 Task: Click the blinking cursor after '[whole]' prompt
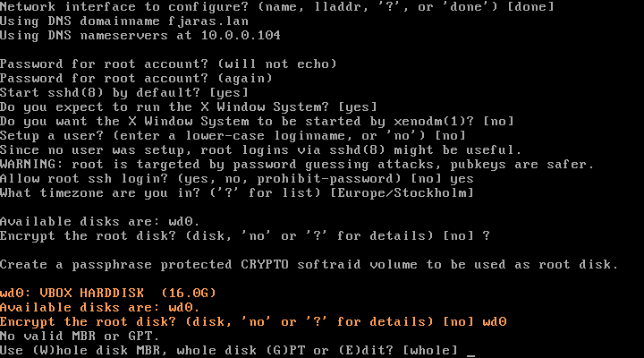click(470, 350)
